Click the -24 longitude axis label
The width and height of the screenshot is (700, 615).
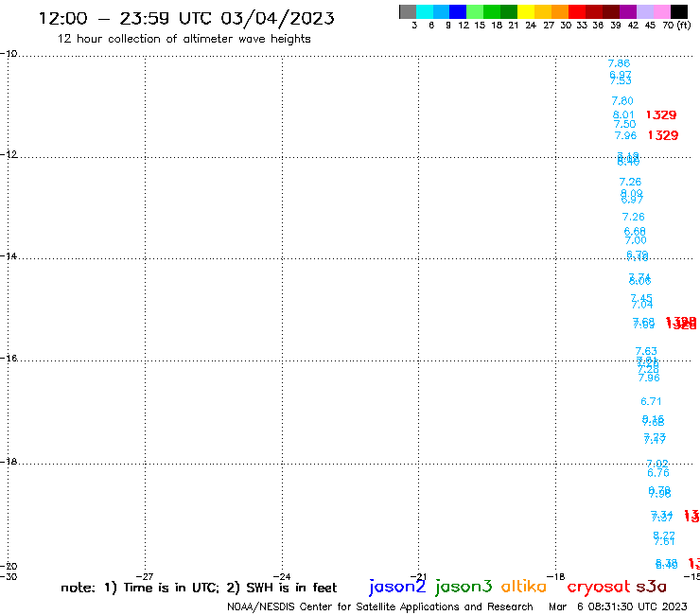(x=282, y=576)
